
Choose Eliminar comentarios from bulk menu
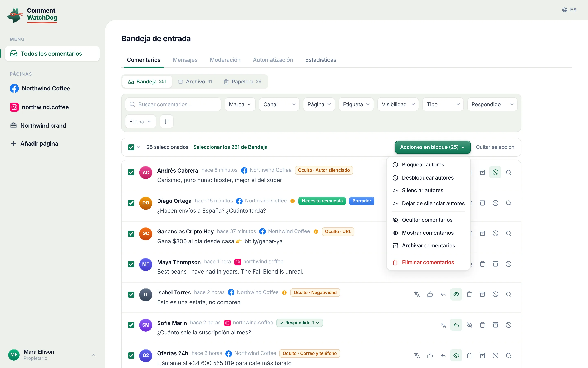pos(428,262)
